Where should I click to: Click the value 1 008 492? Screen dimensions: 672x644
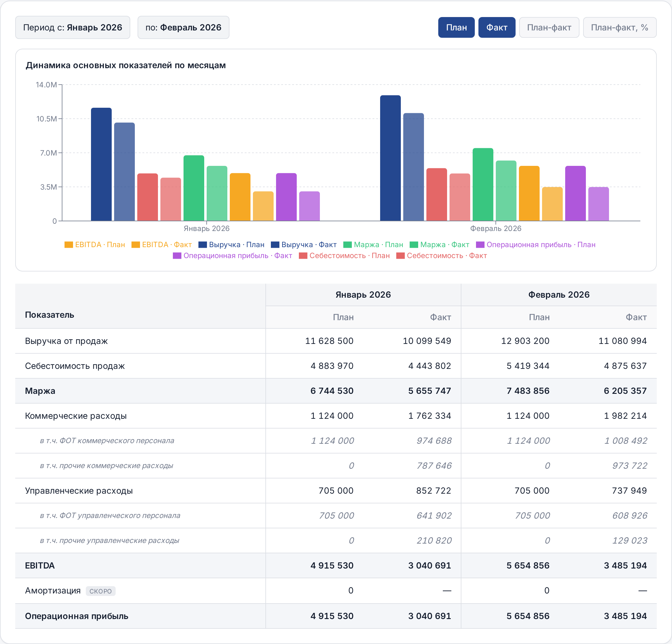pos(626,441)
